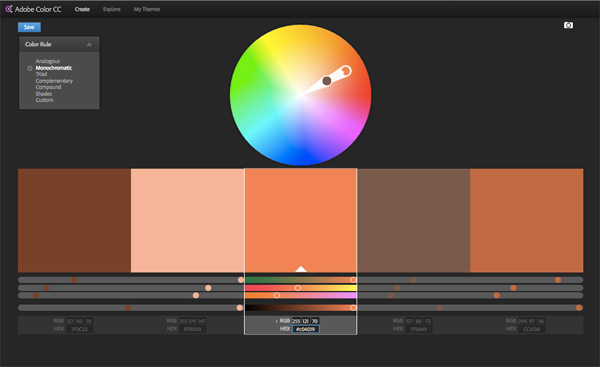The image size is (600, 367).
Task: Click the Create tab
Action: pos(82,9)
